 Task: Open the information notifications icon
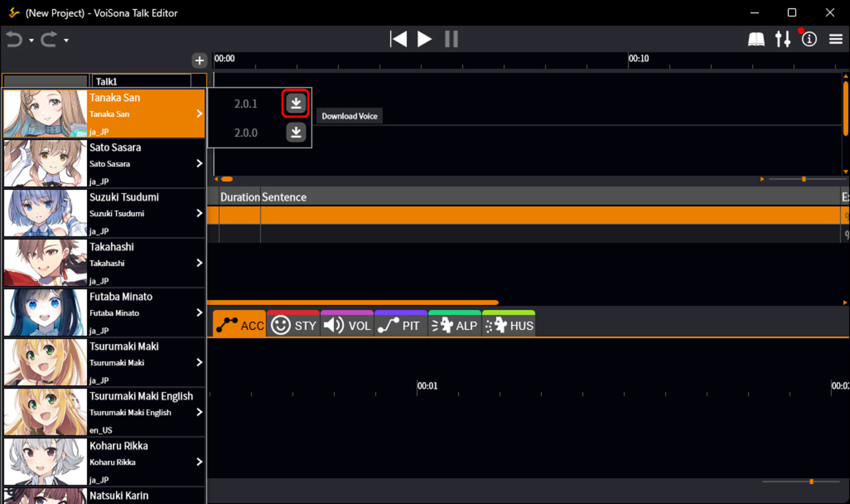click(x=809, y=40)
